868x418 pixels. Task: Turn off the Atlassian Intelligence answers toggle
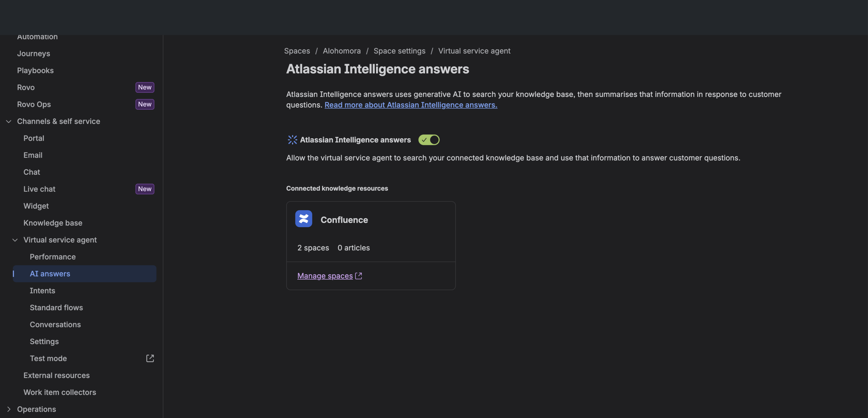point(429,140)
